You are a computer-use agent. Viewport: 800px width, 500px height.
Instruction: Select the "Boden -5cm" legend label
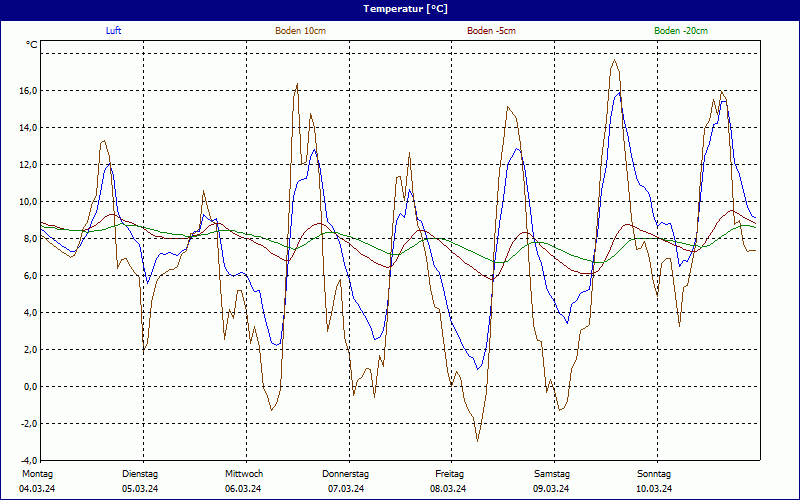(x=491, y=31)
